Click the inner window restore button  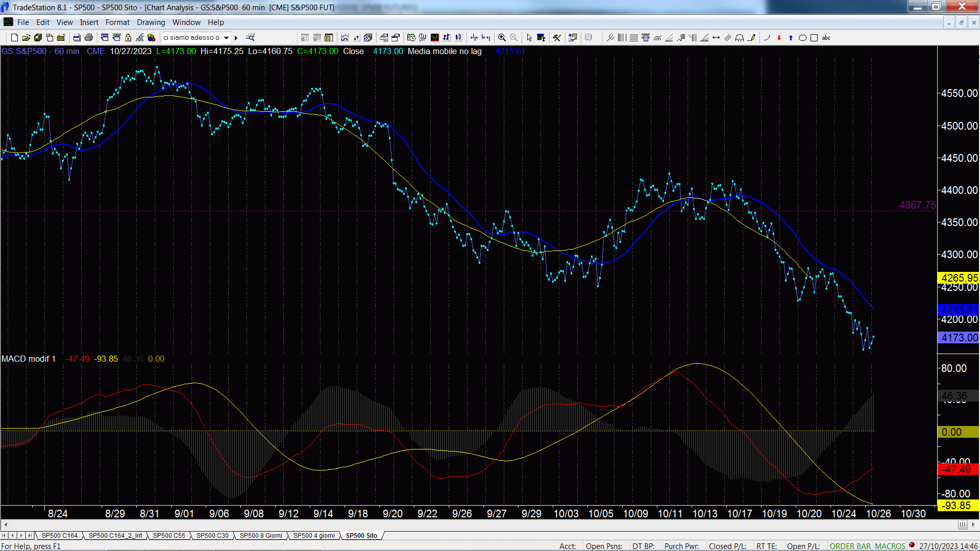[961, 22]
